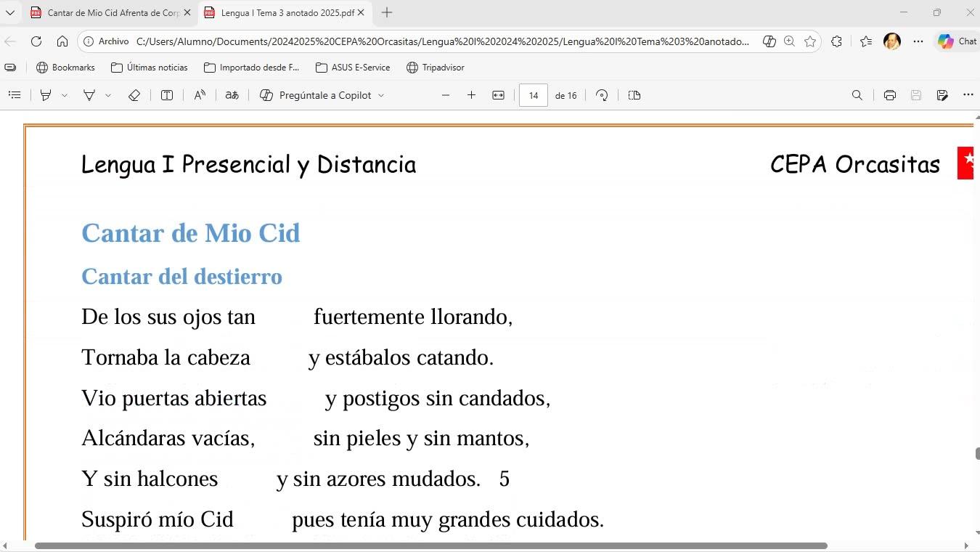Click the zoom magnifier in address bar

click(x=790, y=41)
